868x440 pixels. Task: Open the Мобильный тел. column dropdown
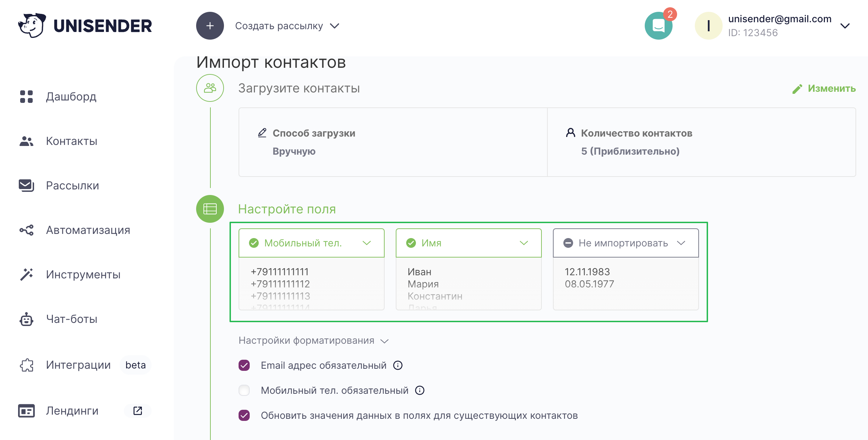(311, 243)
